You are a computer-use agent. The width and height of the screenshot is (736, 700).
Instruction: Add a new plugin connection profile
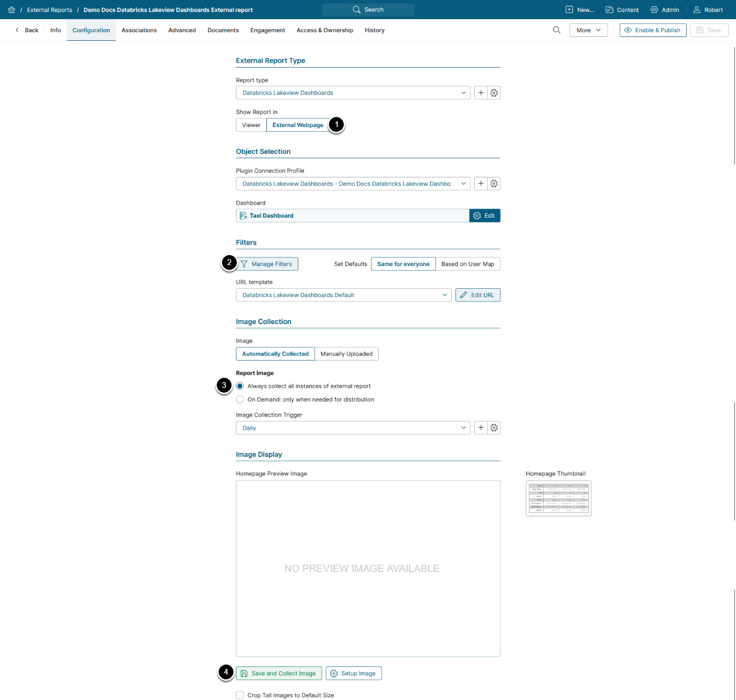pos(481,184)
